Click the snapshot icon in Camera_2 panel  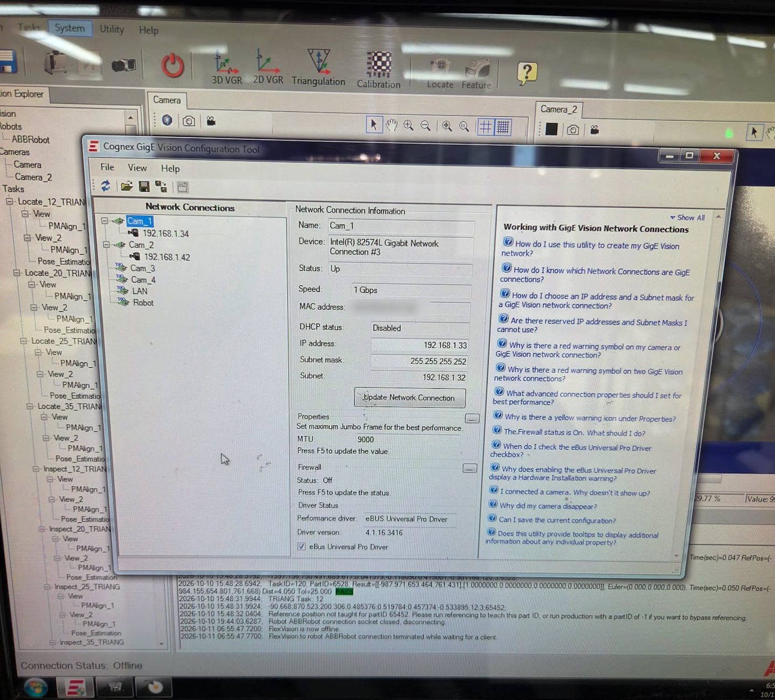click(573, 130)
